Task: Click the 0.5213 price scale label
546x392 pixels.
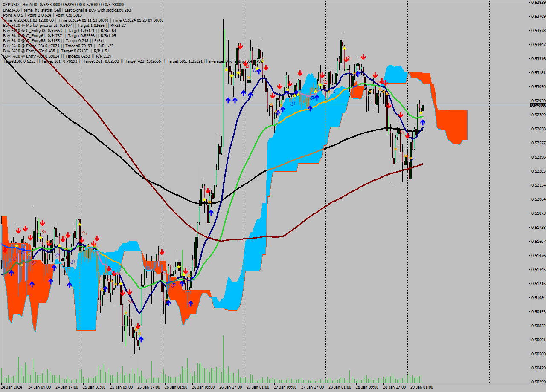Action: pyautogui.click(x=539, y=185)
